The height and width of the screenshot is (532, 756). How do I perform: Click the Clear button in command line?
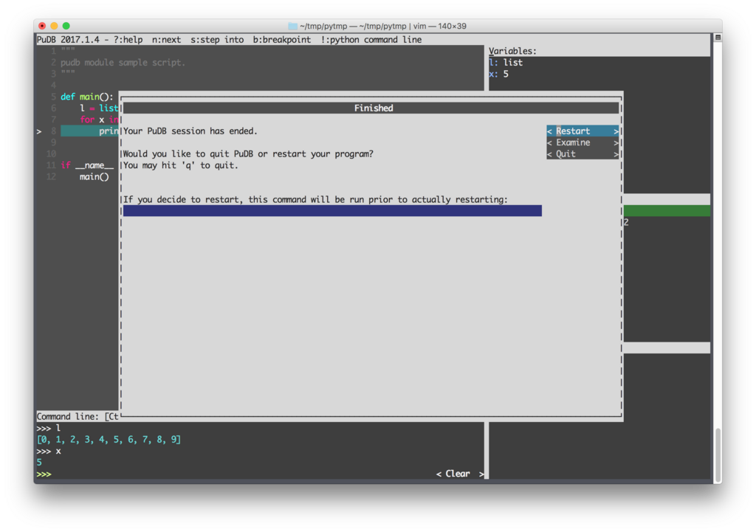tap(460, 474)
